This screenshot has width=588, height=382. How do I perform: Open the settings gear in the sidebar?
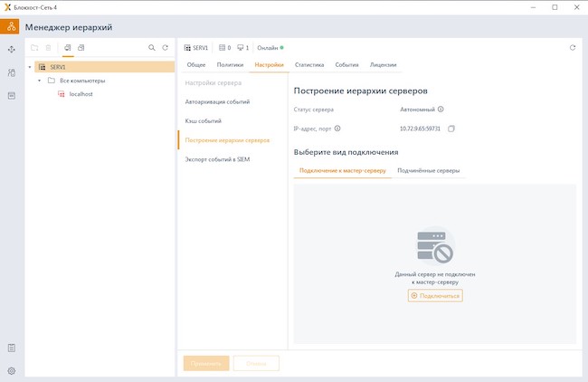[x=12, y=371]
